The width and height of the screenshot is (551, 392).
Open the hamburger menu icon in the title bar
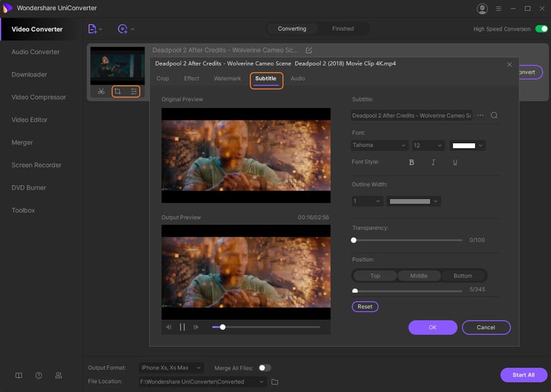point(498,8)
